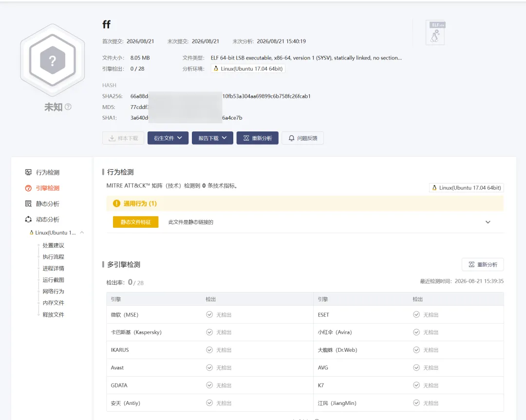Click the check icon in the IKARUS row
Image resolution: width=526 pixels, height=420 pixels.
coord(209,350)
